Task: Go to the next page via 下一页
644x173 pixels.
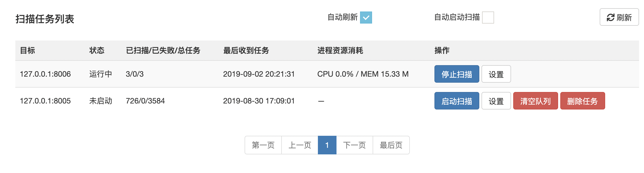Action: [x=354, y=145]
